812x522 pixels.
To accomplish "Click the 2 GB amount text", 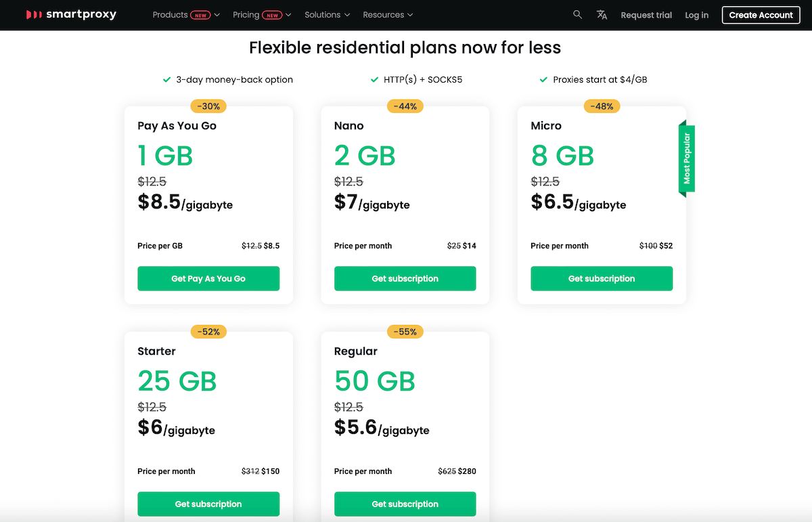I will pyautogui.click(x=365, y=156).
